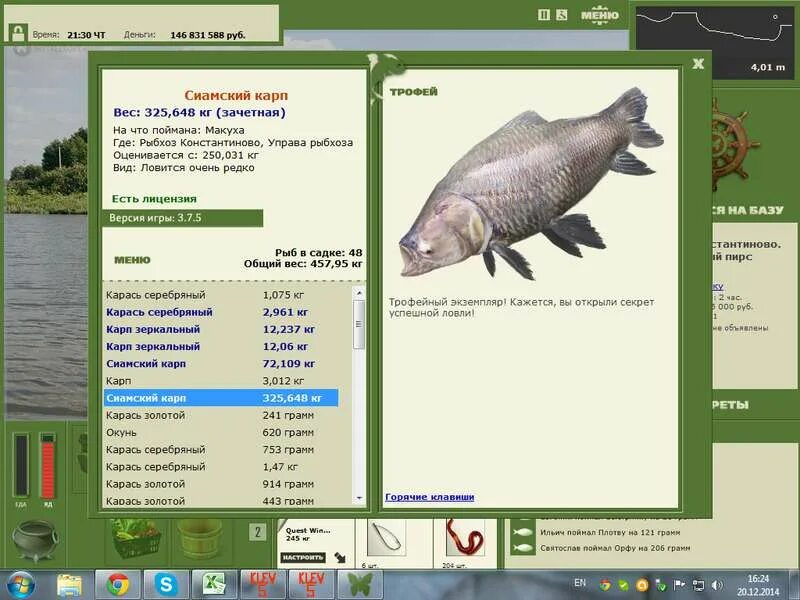800x600 pixels.
Task: Pause the game with the pause icon
Action: pos(544,15)
